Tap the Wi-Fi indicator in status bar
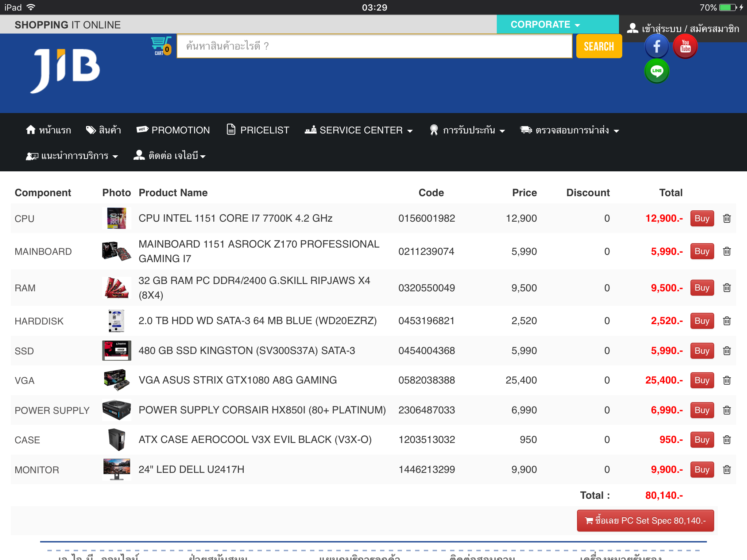The image size is (747, 560). (31, 7)
